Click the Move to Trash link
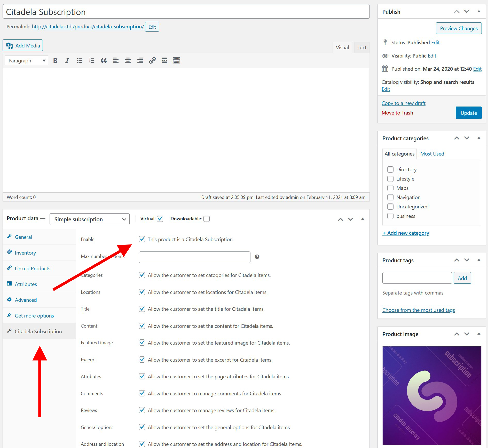Viewport: 488px width, 448px height. 397,113
